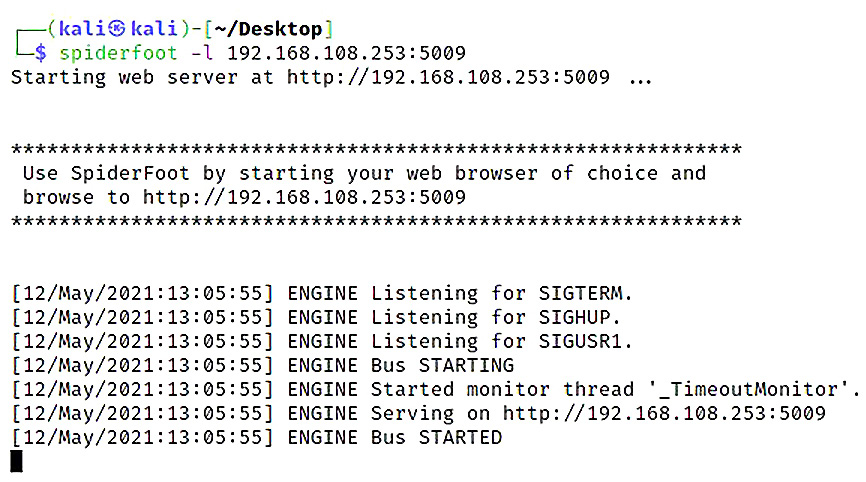Click the bottom asterisk separator line
Screen dimensions: 866x482
(376, 221)
